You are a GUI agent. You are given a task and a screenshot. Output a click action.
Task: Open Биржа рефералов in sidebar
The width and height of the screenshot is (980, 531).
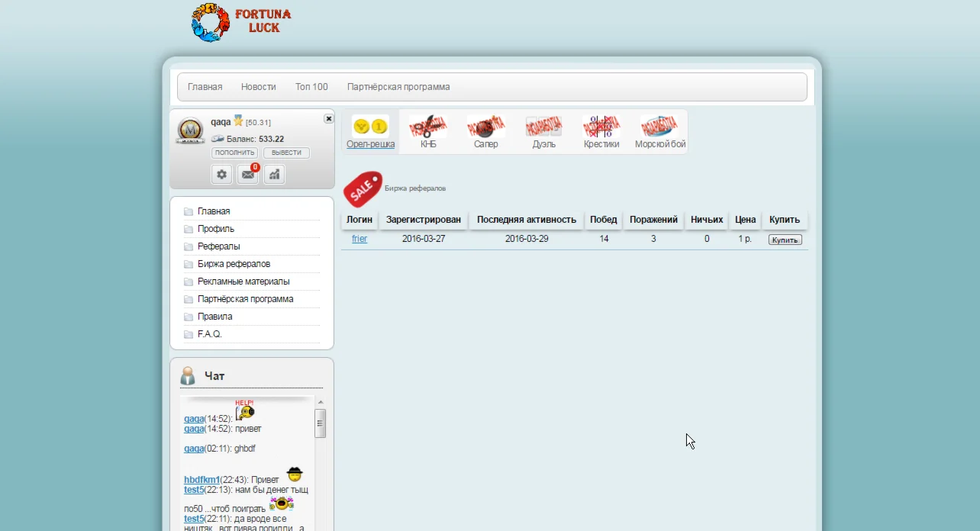tap(234, 264)
